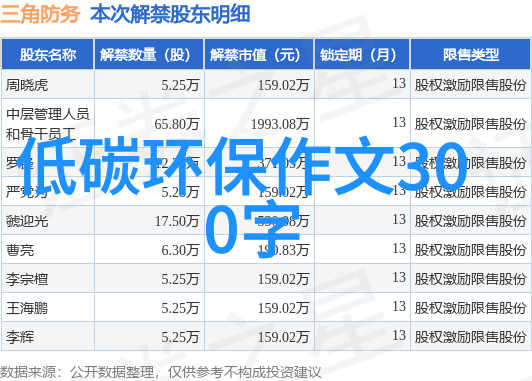
Task: Click the 65.80万 quantity value
Action: [x=176, y=124]
